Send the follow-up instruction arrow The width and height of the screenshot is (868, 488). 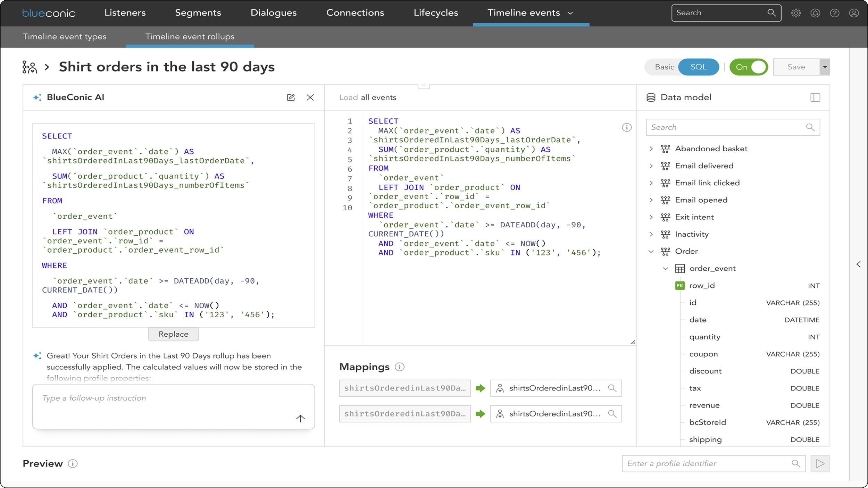tap(300, 418)
